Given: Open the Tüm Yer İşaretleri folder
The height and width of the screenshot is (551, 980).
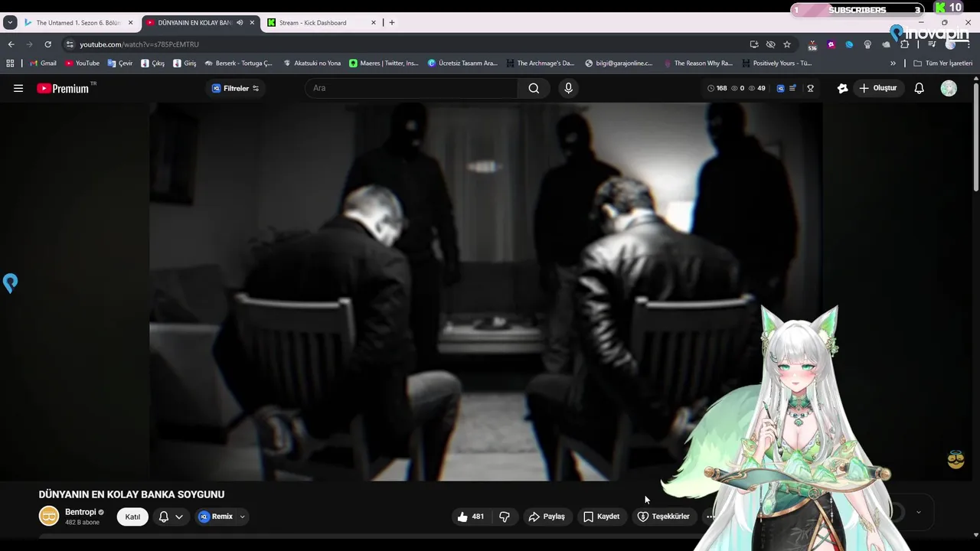Looking at the screenshot, I should pyautogui.click(x=943, y=64).
